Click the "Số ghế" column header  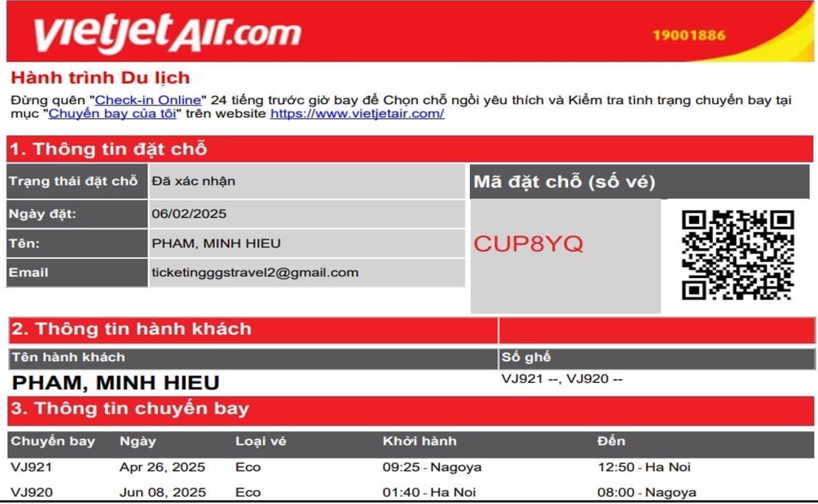click(x=526, y=358)
